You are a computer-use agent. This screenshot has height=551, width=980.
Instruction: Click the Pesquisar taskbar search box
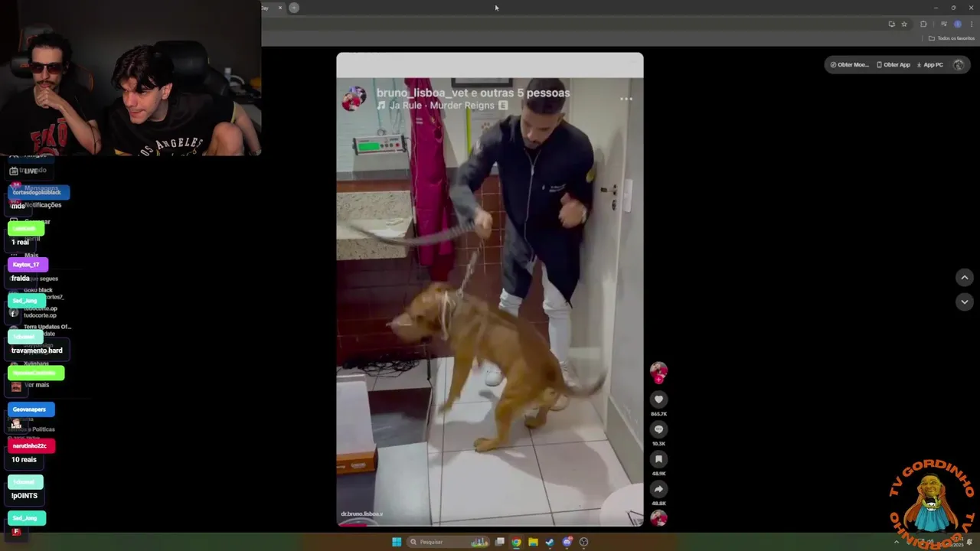point(448,542)
